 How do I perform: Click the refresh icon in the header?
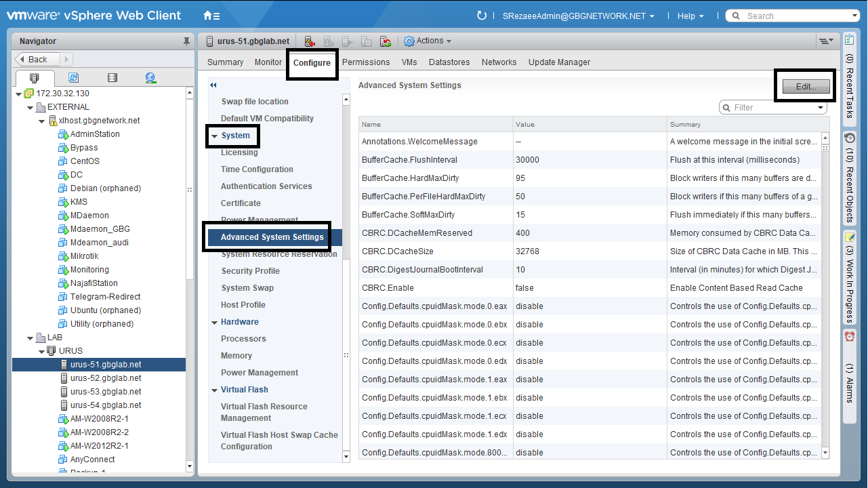click(x=482, y=16)
